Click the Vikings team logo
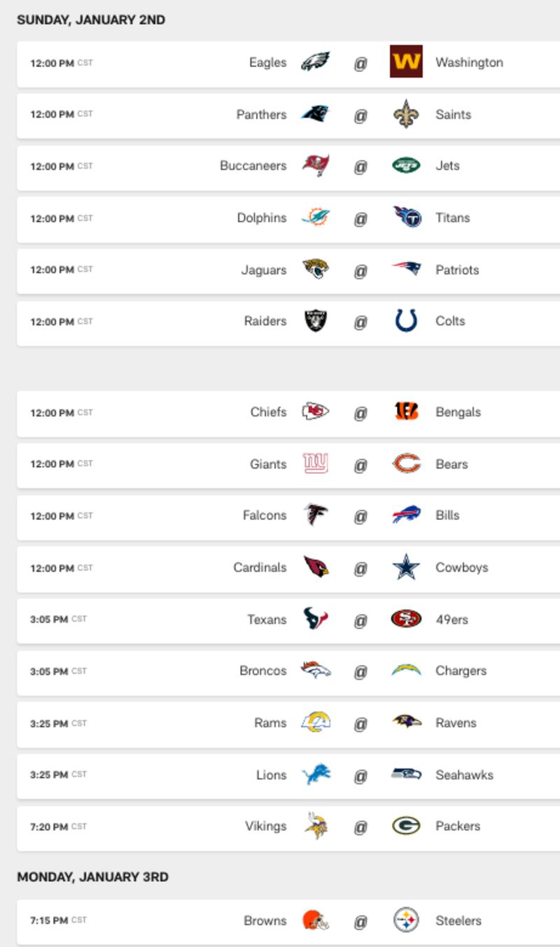This screenshot has height=947, width=560. point(316,826)
